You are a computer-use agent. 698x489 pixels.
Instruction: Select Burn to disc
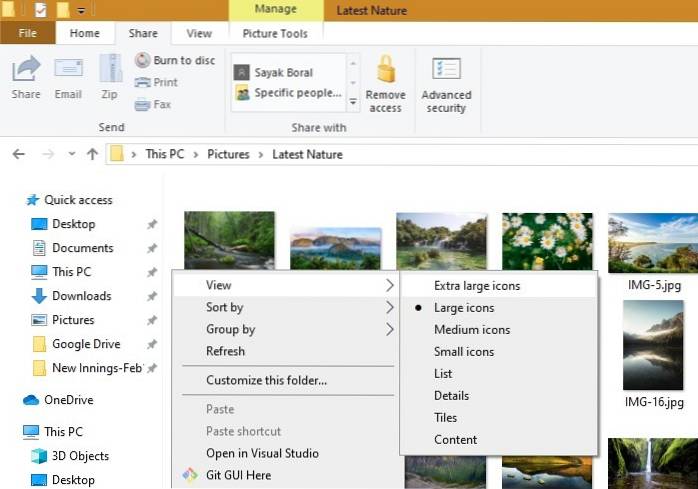pos(175,60)
